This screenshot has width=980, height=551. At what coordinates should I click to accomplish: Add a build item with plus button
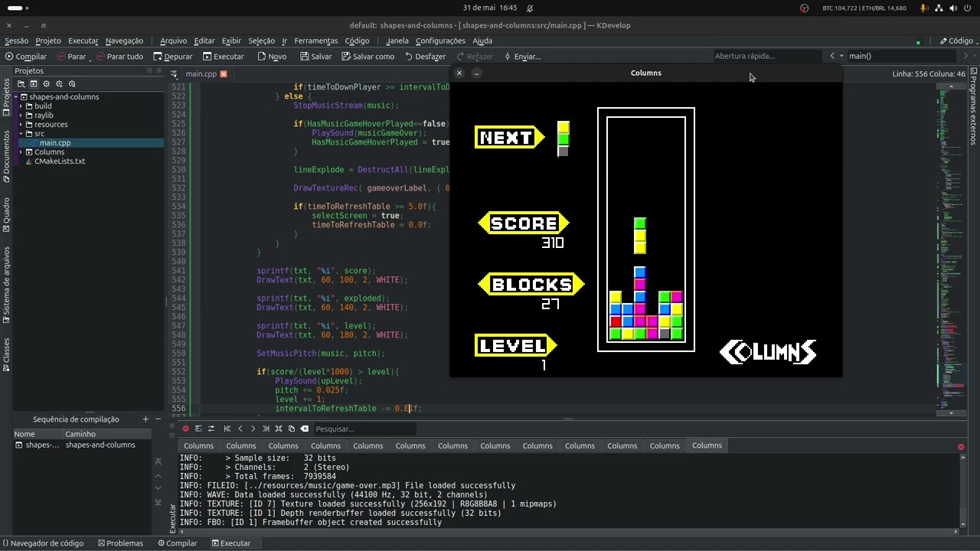click(145, 419)
